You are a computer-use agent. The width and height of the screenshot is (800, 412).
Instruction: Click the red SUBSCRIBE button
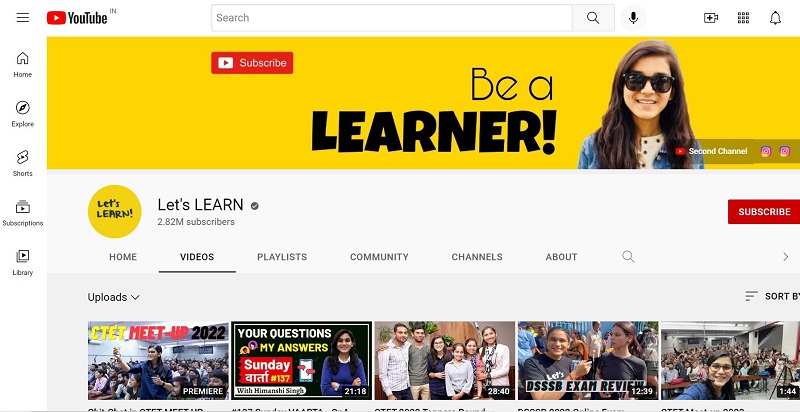[x=764, y=212]
